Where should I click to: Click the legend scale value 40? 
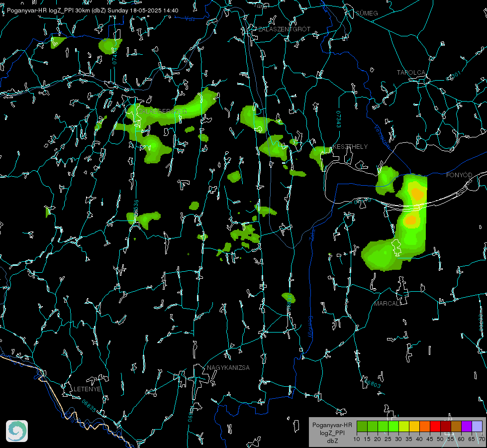coord(419,440)
